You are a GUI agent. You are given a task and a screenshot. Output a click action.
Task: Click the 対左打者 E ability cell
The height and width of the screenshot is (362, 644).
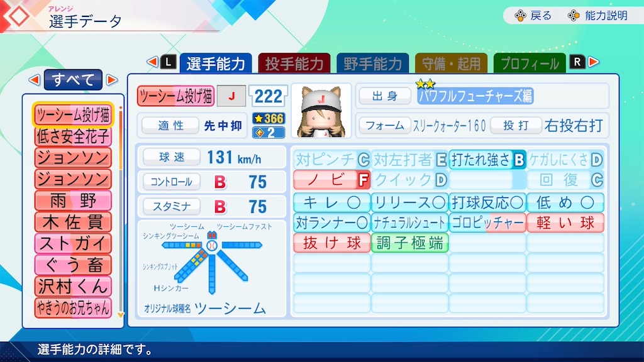click(409, 159)
